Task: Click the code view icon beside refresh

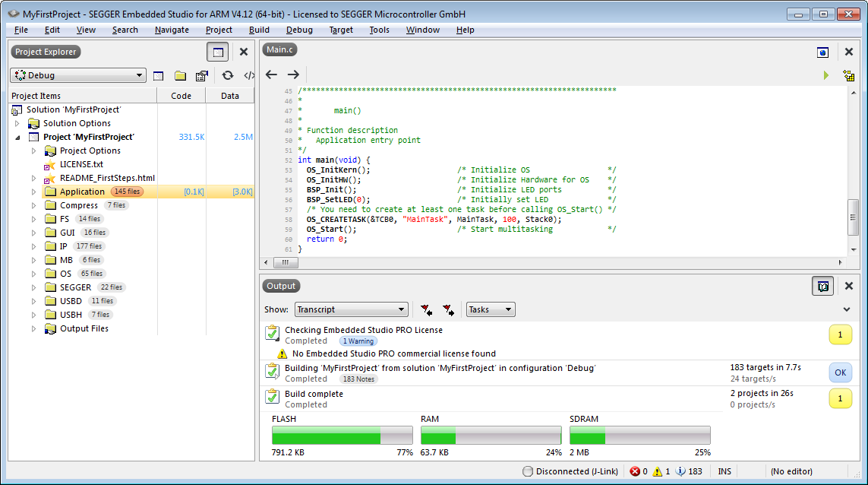Action: (249, 75)
